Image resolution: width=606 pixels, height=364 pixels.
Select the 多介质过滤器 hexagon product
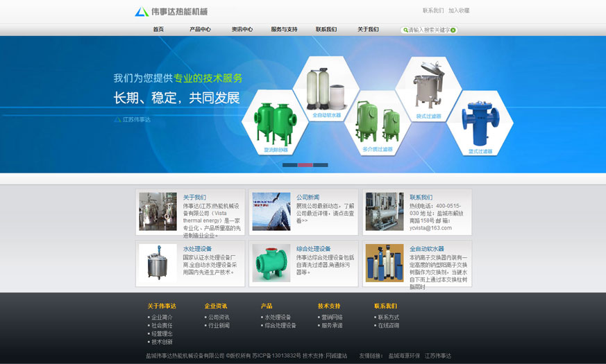coord(378,123)
